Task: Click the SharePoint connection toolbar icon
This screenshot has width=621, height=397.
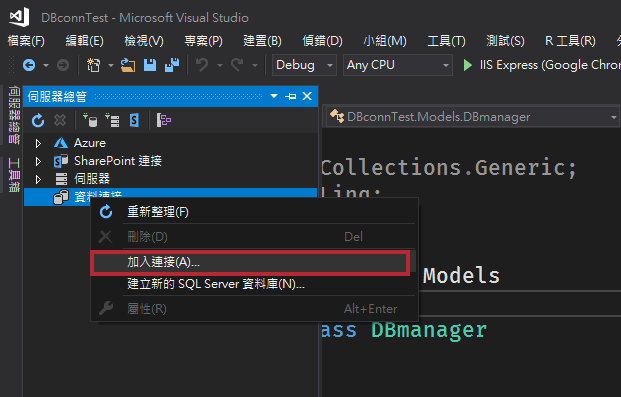Action: point(134,120)
